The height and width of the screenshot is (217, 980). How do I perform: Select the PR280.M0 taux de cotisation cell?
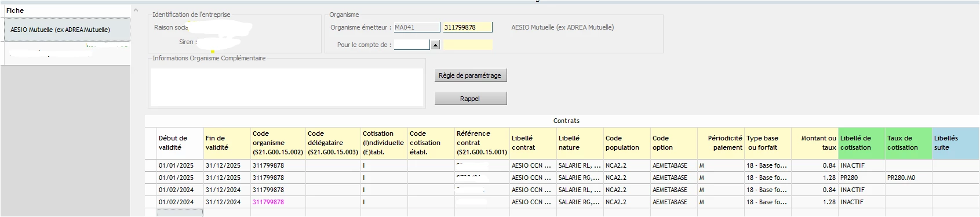(x=909, y=178)
